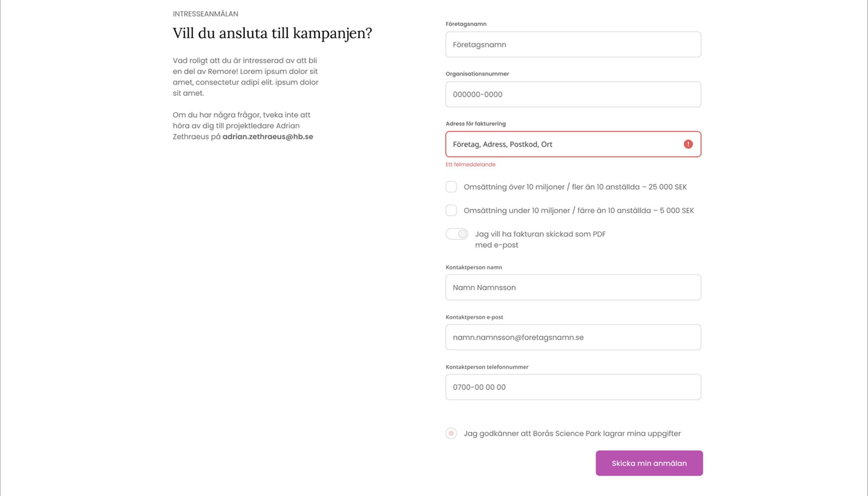Select the Borås Science Park consent radio button
Screen dimensions: 868x496
click(451, 433)
